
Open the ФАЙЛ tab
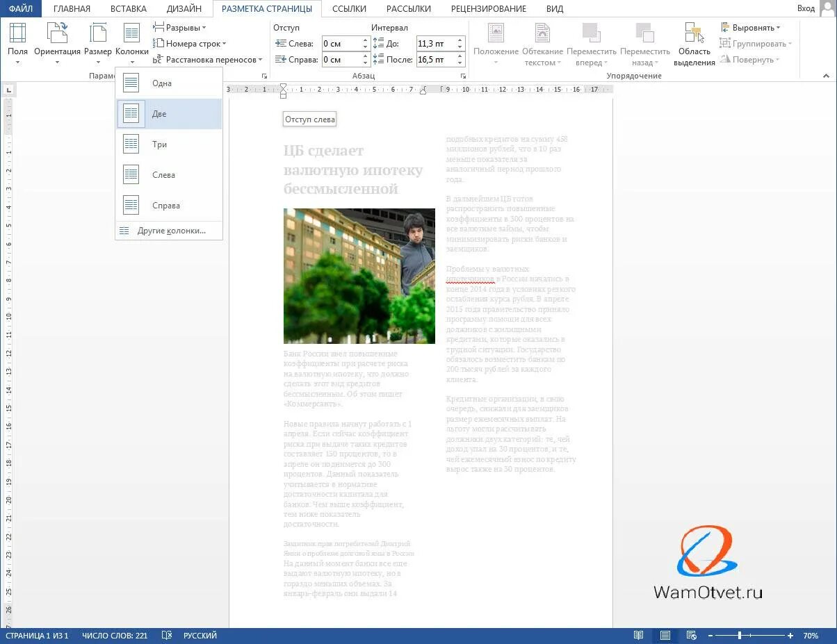pyautogui.click(x=21, y=8)
